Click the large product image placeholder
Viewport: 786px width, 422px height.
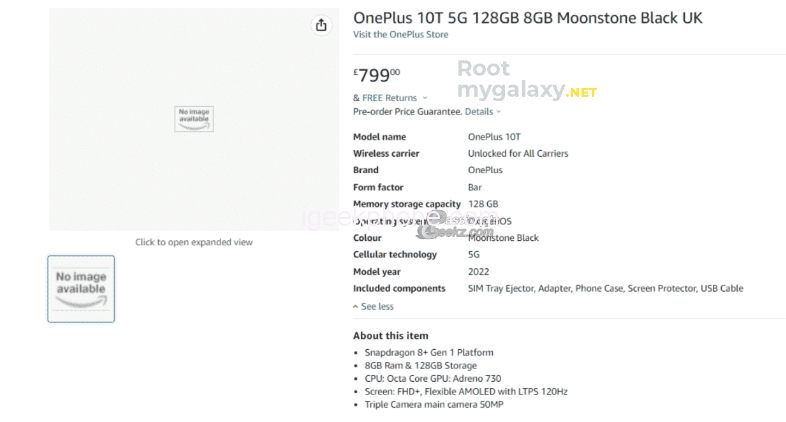194,119
